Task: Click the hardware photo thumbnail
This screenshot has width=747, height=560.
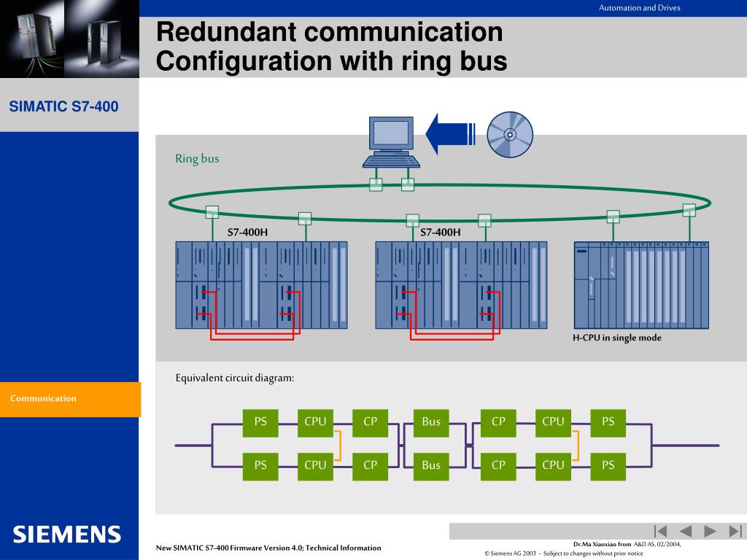Action: (69, 39)
